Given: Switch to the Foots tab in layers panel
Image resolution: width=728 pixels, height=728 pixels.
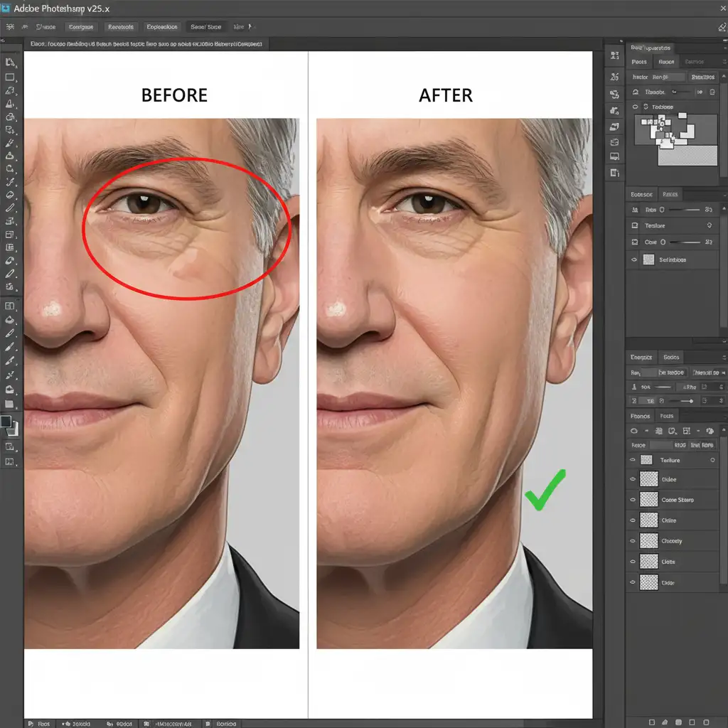Looking at the screenshot, I should 666,416.
